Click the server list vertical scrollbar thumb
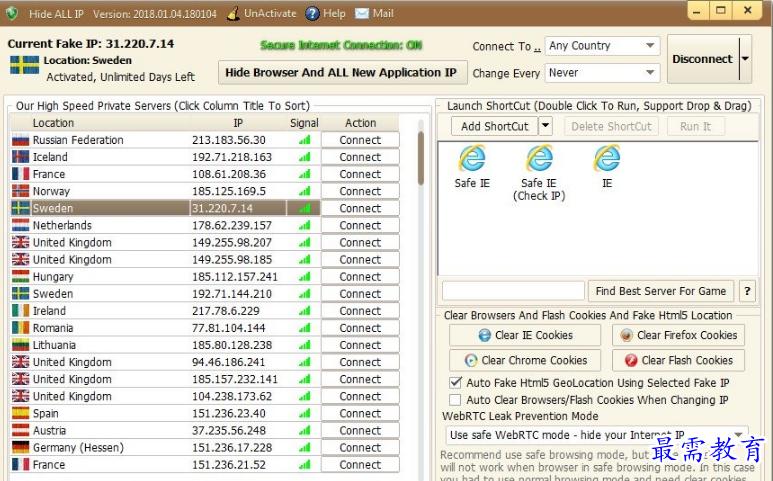The width and height of the screenshot is (773, 481). pyautogui.click(x=421, y=158)
